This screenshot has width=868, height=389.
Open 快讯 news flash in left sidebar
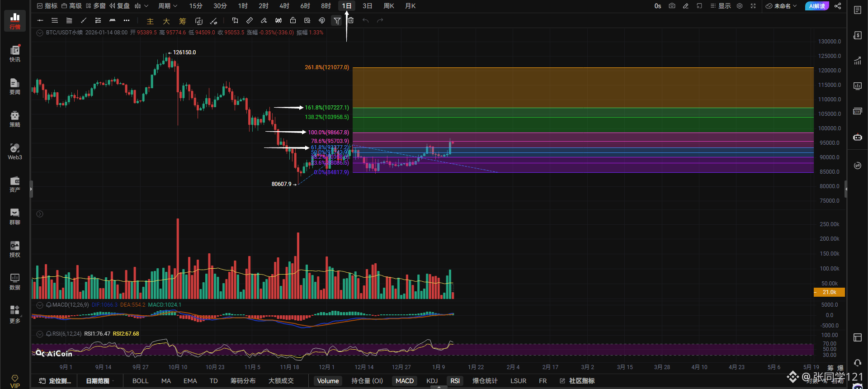pyautogui.click(x=15, y=53)
